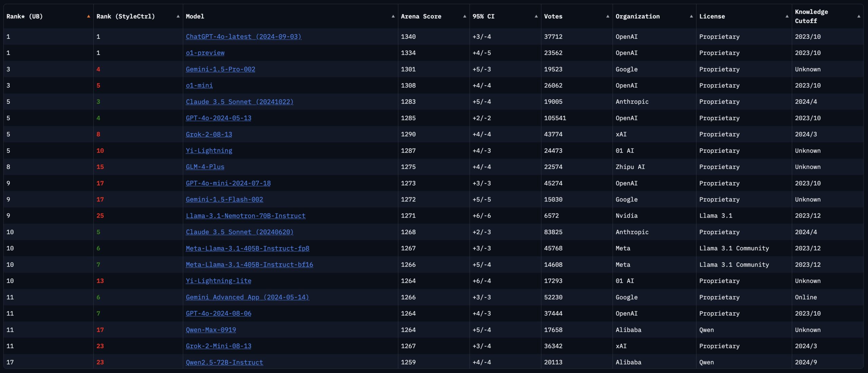Sort by Rank (StyleCtrl) arrow

tap(178, 16)
